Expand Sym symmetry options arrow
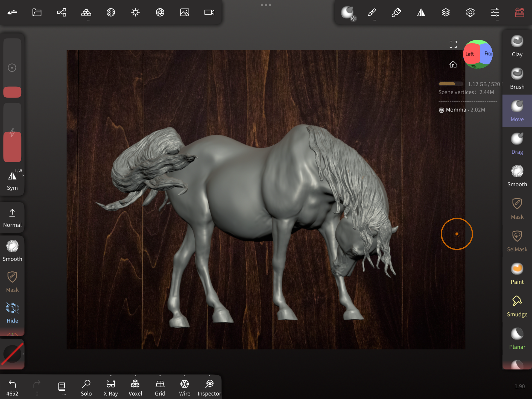This screenshot has width=532, height=399. 23,176
